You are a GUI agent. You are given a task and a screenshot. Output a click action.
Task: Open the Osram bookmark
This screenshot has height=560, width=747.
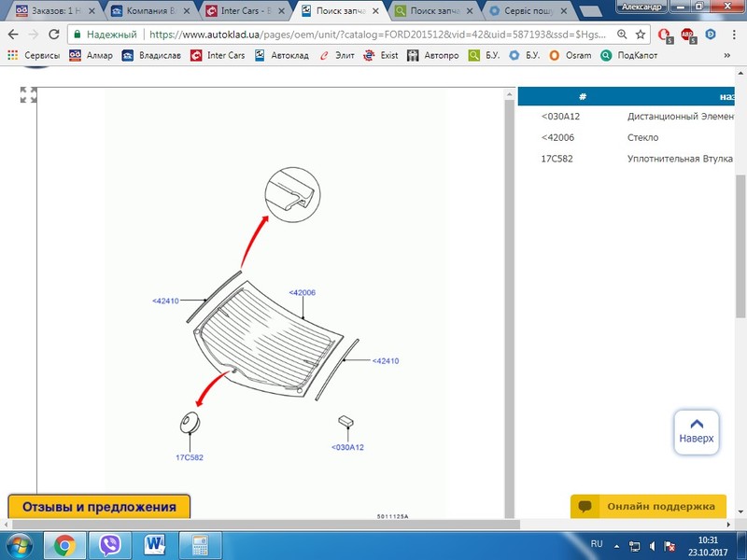[572, 55]
